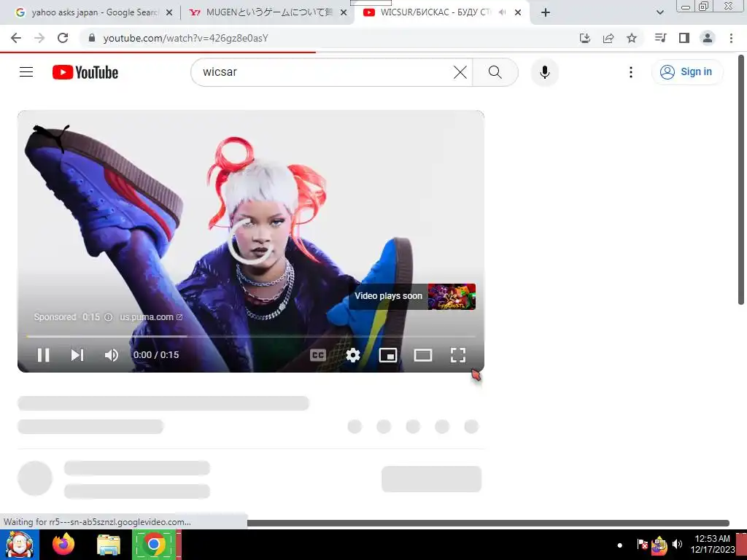Open the clock showing 12:53 AM
The width and height of the screenshot is (747, 560).
click(712, 544)
